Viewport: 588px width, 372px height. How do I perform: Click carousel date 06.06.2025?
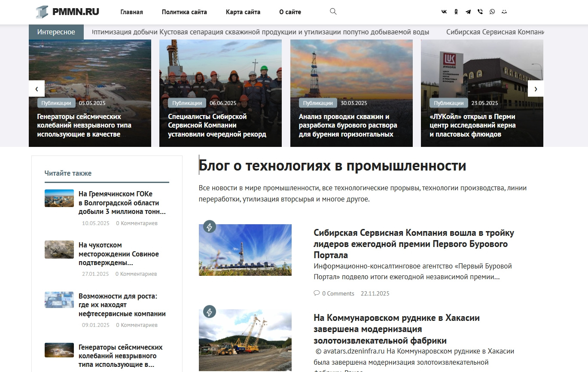(x=223, y=103)
